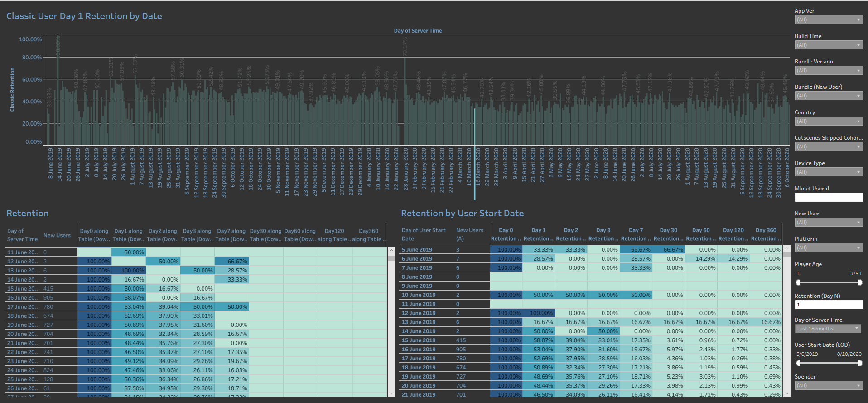Click the 'Classic User Day 1 Retention by Date' title
The width and height of the screenshot is (868, 403).
84,16
